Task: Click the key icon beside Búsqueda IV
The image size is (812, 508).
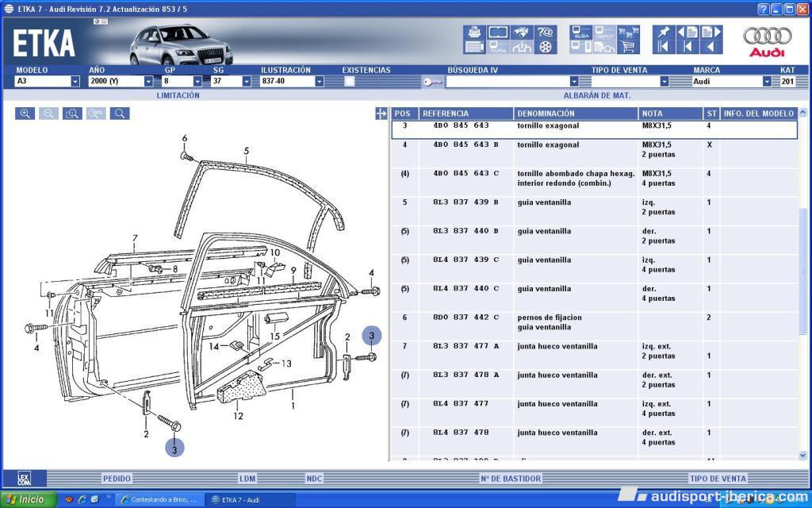Action: tap(432, 82)
